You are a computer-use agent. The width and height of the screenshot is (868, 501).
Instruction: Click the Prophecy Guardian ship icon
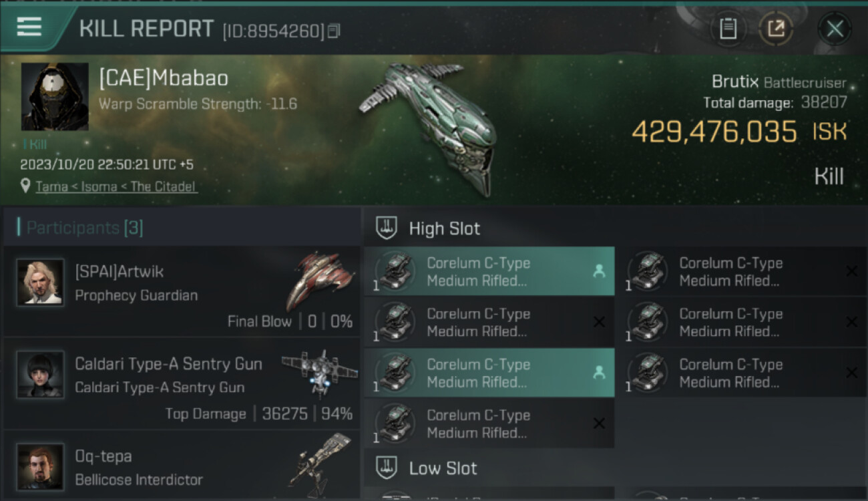click(319, 281)
